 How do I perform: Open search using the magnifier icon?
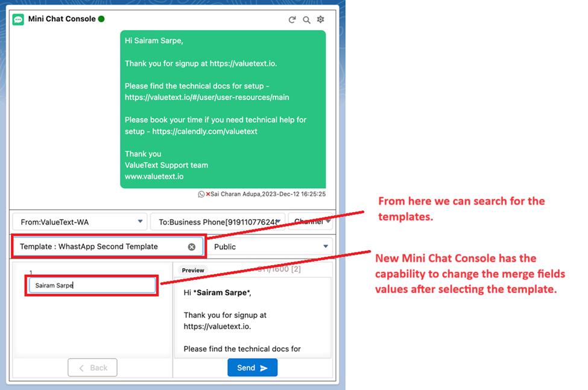pos(306,19)
